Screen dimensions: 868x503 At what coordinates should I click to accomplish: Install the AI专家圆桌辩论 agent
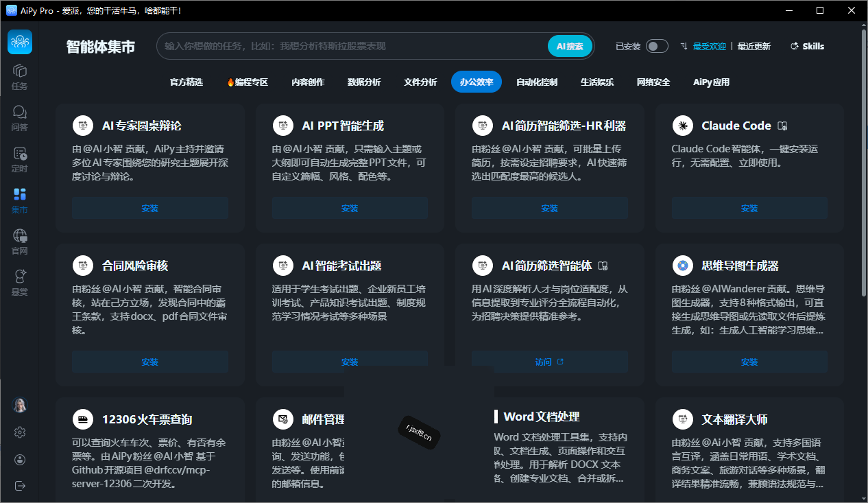click(150, 208)
